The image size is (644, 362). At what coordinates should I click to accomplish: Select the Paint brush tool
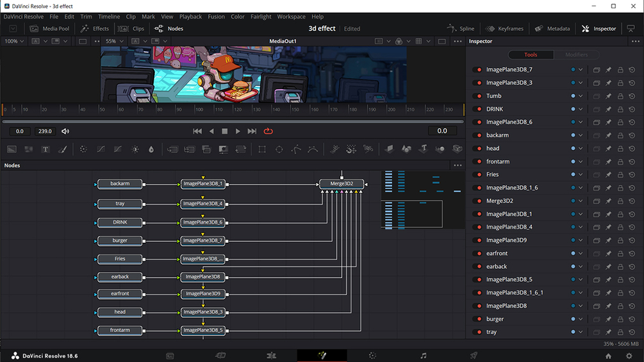click(x=62, y=149)
